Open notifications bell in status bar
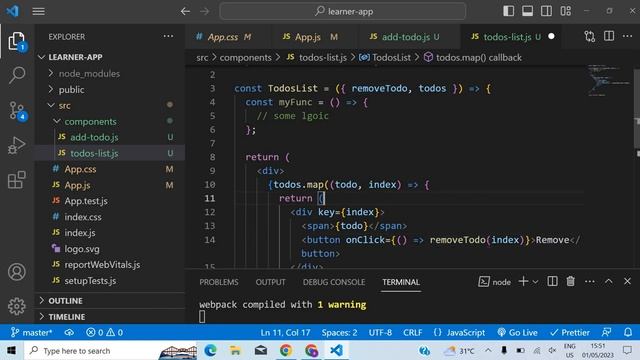The image size is (640, 360). 628,332
